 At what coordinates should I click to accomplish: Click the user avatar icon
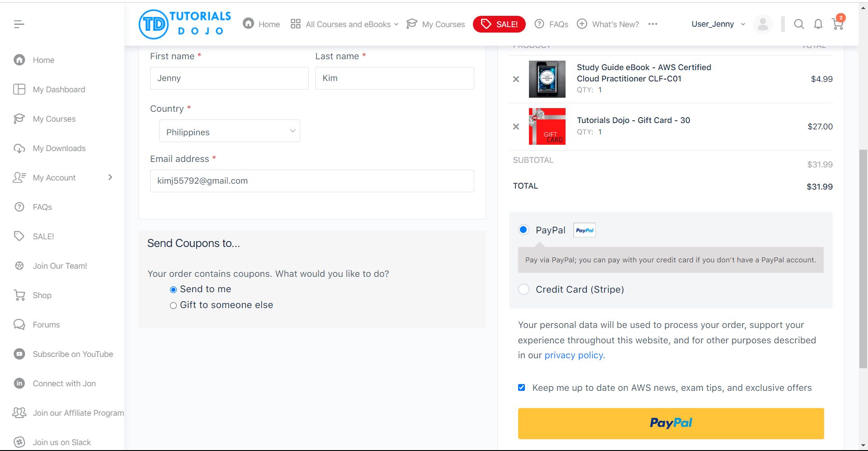[763, 24]
